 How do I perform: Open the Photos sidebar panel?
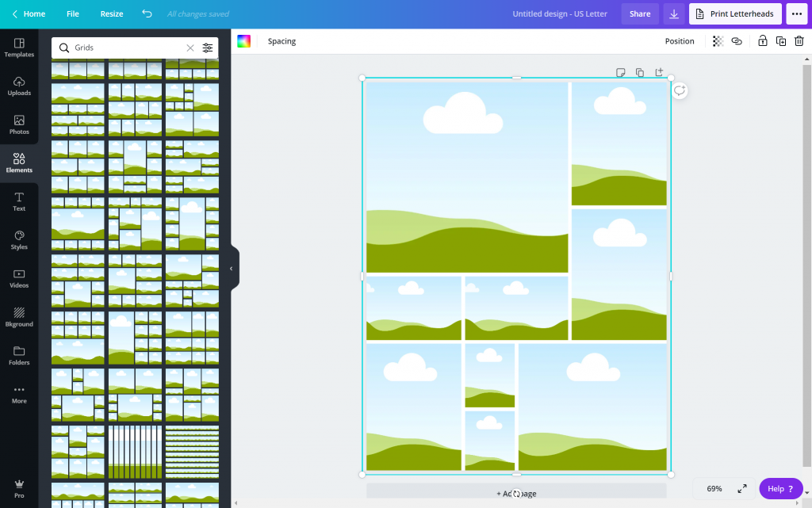[x=19, y=124]
